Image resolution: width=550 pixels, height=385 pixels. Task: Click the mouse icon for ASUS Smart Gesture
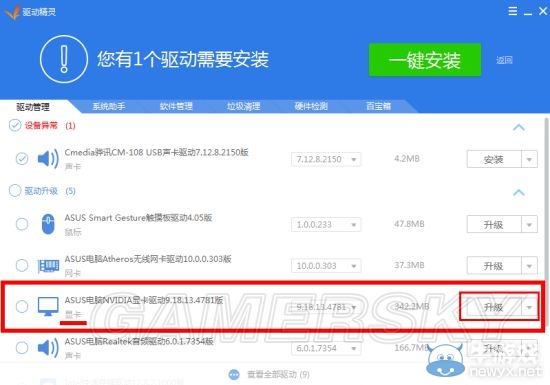(x=48, y=224)
